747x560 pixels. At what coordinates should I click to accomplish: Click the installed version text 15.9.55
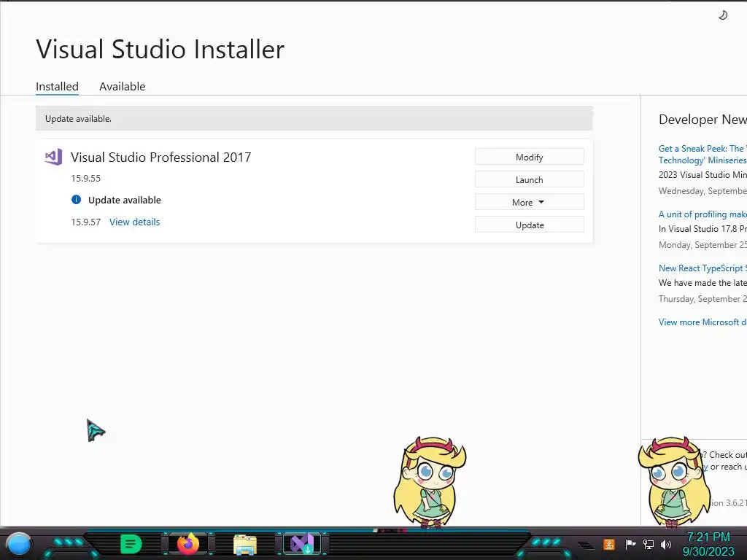(x=86, y=178)
